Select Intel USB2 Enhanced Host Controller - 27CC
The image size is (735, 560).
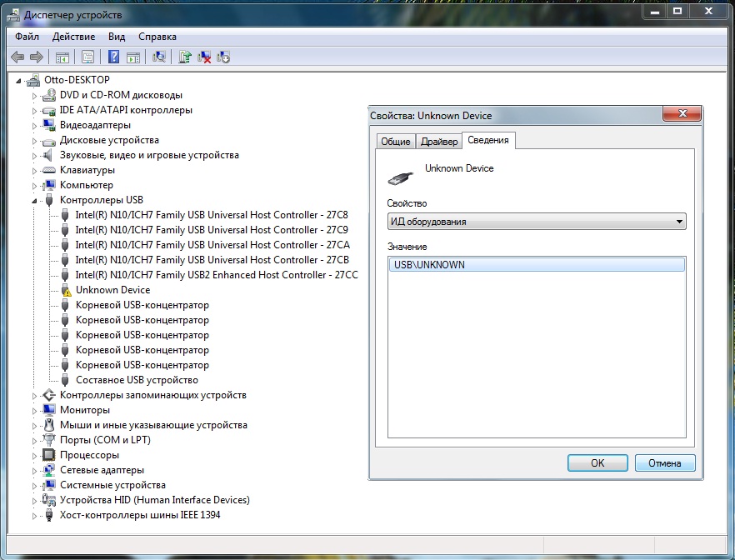click(x=217, y=275)
